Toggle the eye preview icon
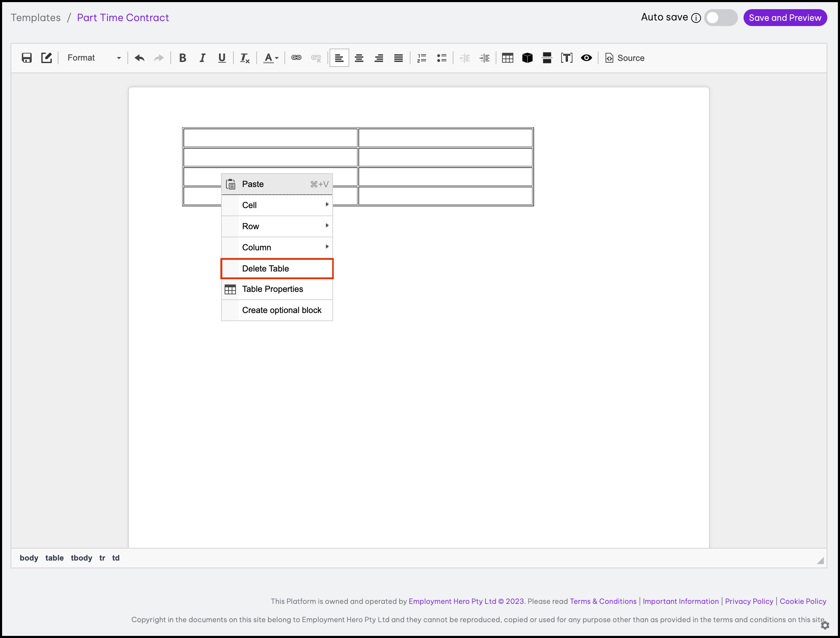This screenshot has height=638, width=840. click(x=586, y=58)
